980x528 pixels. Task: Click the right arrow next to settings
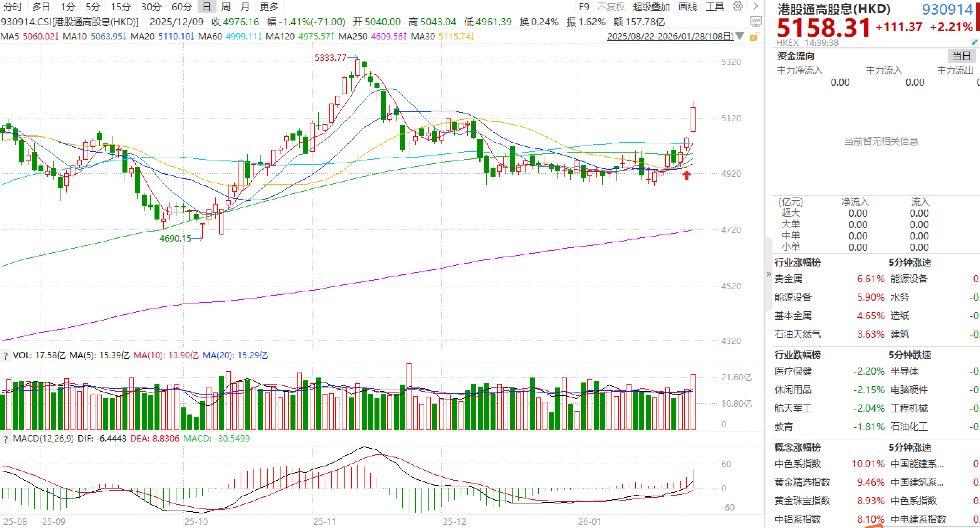point(755,6)
